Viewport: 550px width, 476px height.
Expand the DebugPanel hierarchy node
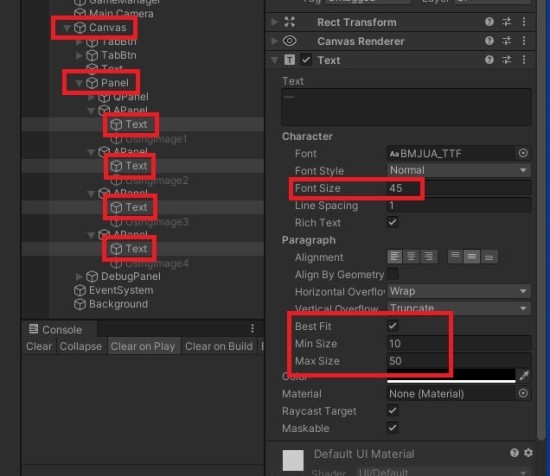(79, 277)
